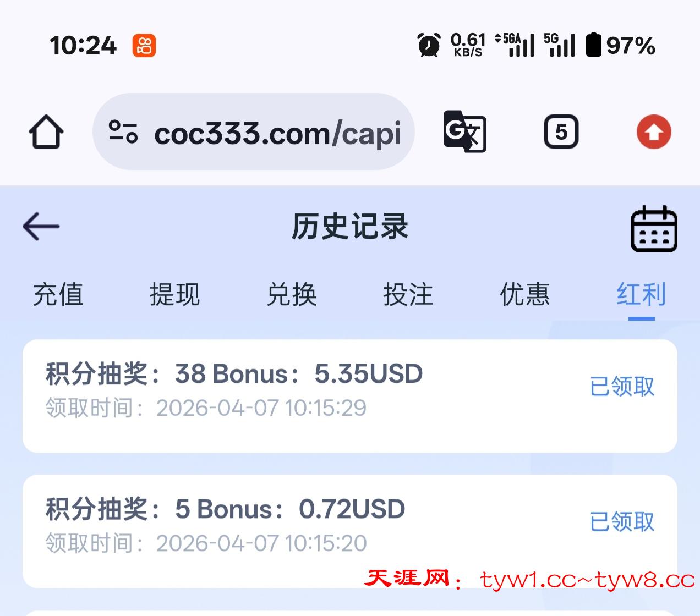Tap the battery indicator at 97%
Image resolution: width=700 pixels, height=616 pixels.
[x=621, y=45]
